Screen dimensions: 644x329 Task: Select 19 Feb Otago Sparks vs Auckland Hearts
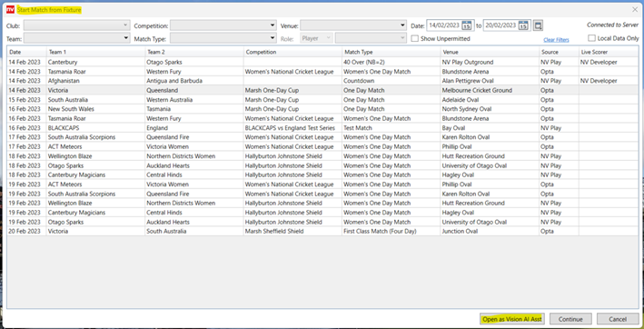click(322, 222)
